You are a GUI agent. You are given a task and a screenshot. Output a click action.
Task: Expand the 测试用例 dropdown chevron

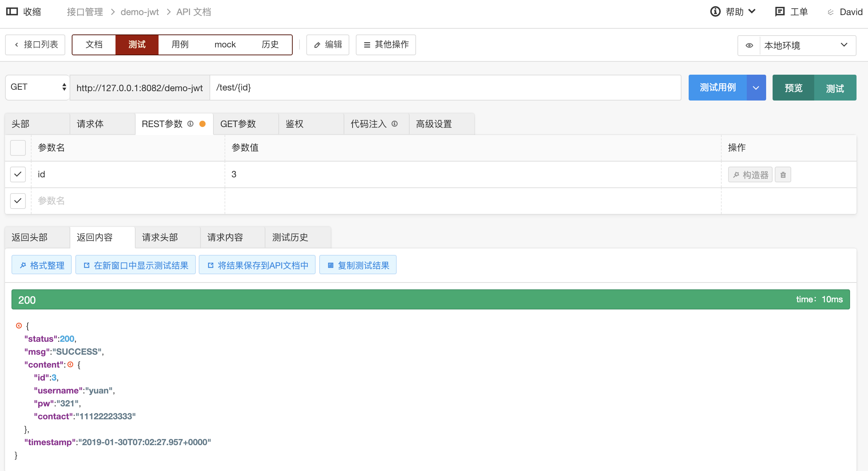756,87
